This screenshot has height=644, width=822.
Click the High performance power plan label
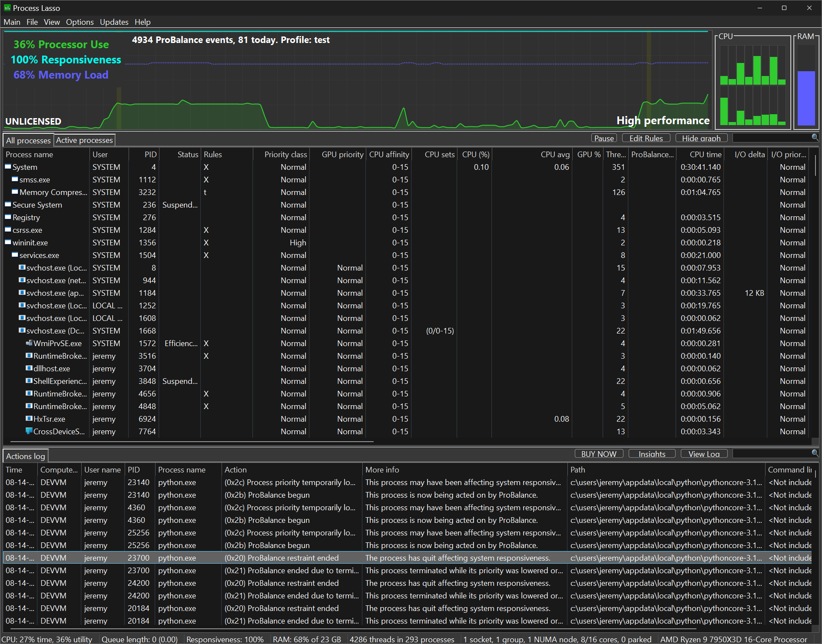663,121
